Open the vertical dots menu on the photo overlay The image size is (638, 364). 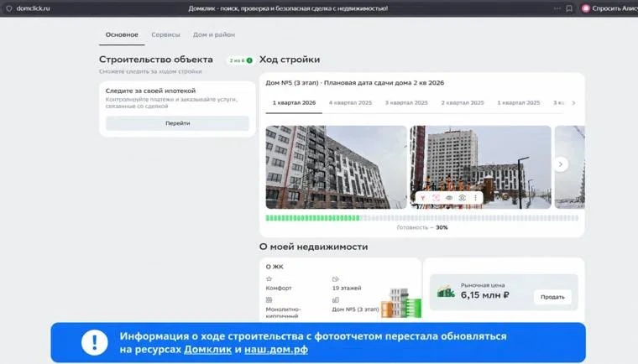click(x=475, y=198)
